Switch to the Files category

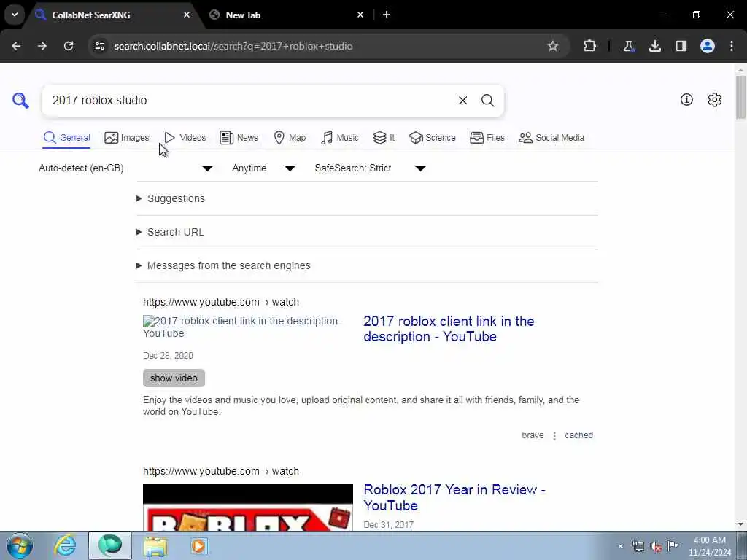coord(487,138)
